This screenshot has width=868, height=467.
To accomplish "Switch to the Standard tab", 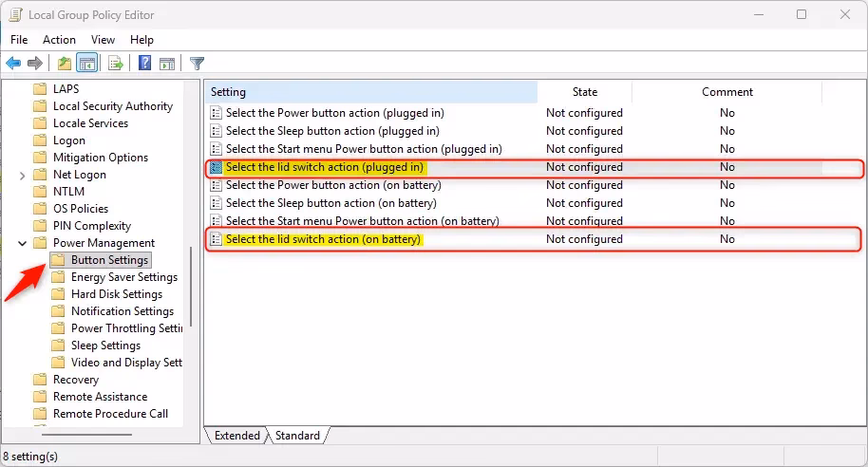I will click(x=297, y=436).
